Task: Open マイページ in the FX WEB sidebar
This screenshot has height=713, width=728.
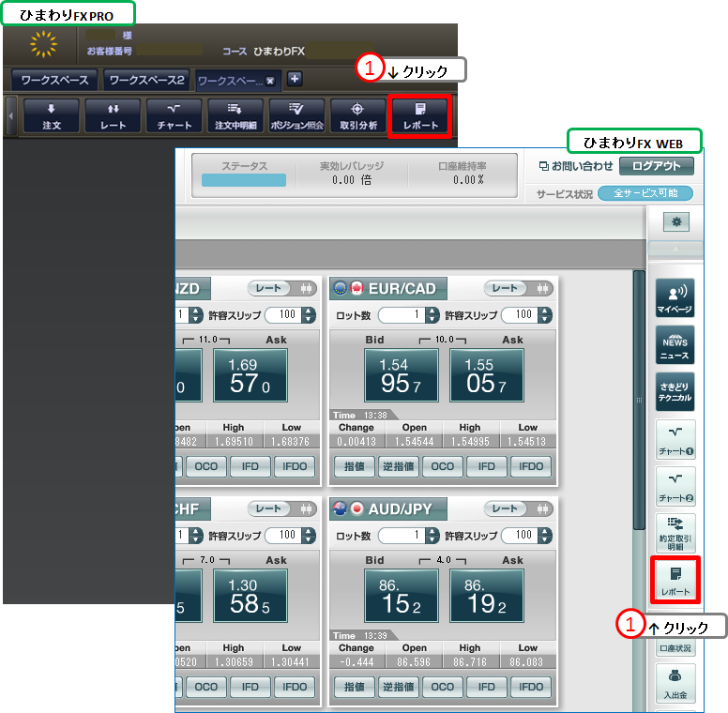Action: [x=675, y=297]
